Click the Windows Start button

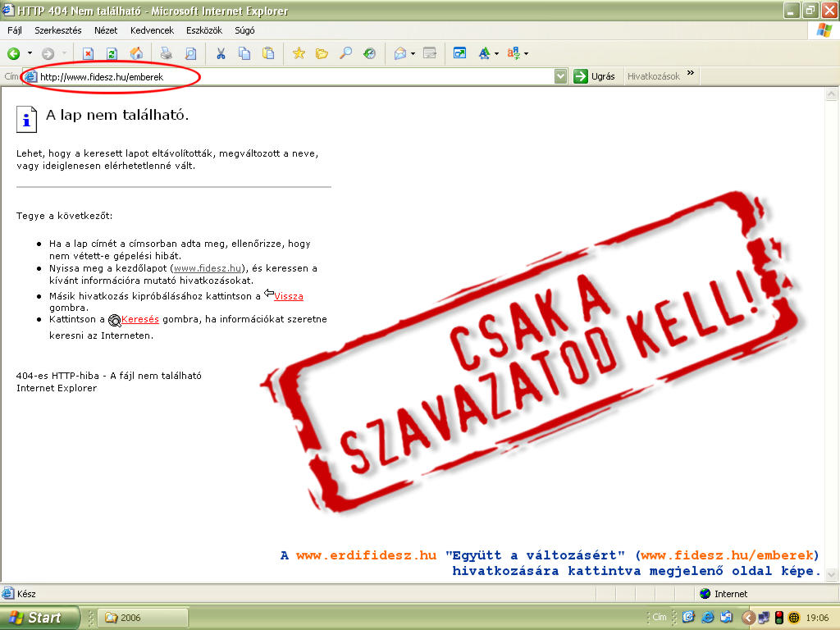click(39, 618)
